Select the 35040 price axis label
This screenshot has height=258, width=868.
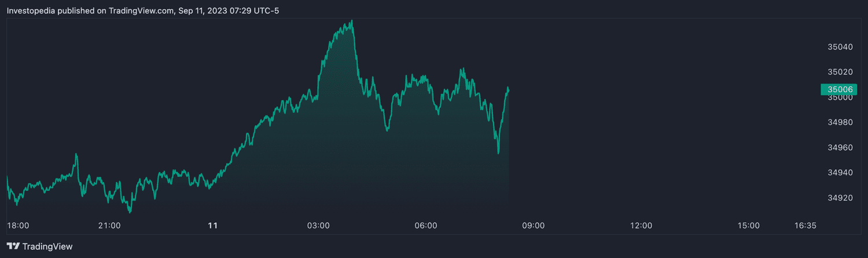840,47
